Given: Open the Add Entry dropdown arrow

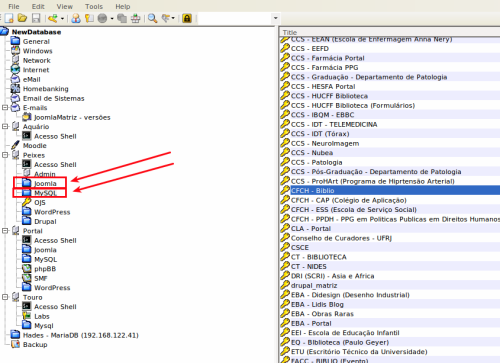Looking at the screenshot, I should 62,18.
